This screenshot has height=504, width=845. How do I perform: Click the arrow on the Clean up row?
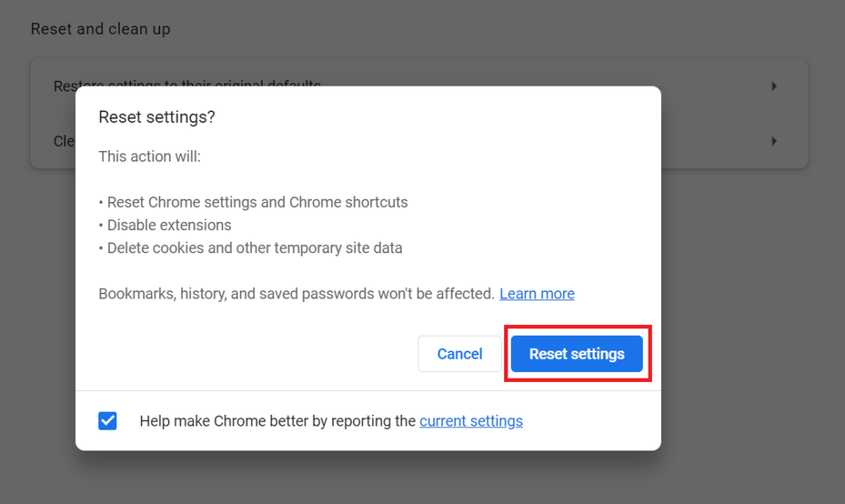[773, 141]
